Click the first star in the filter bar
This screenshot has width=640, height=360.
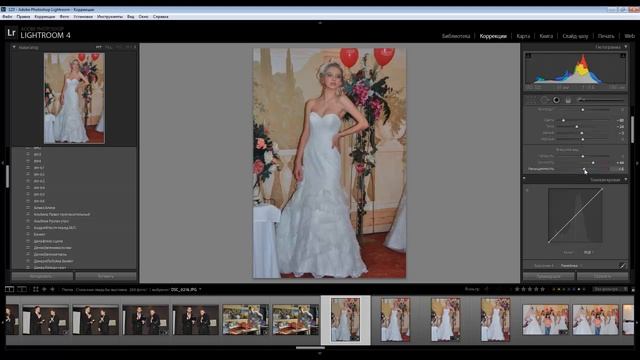point(517,289)
